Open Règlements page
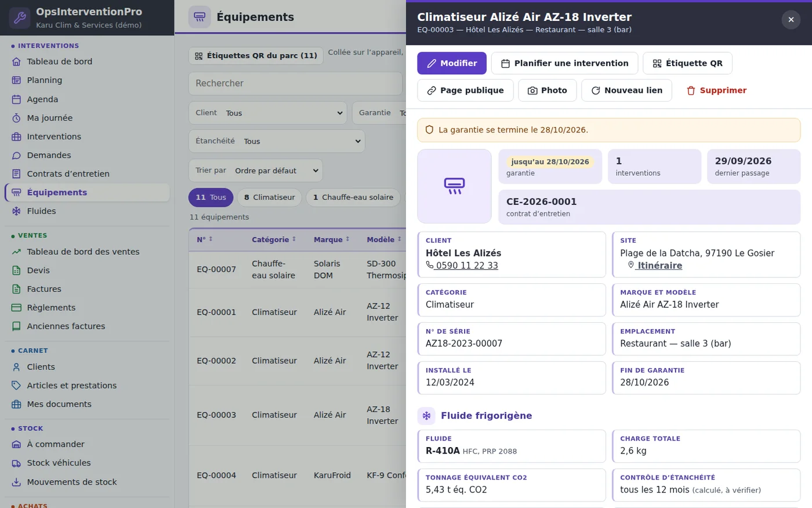The width and height of the screenshot is (812, 508). (x=87, y=308)
